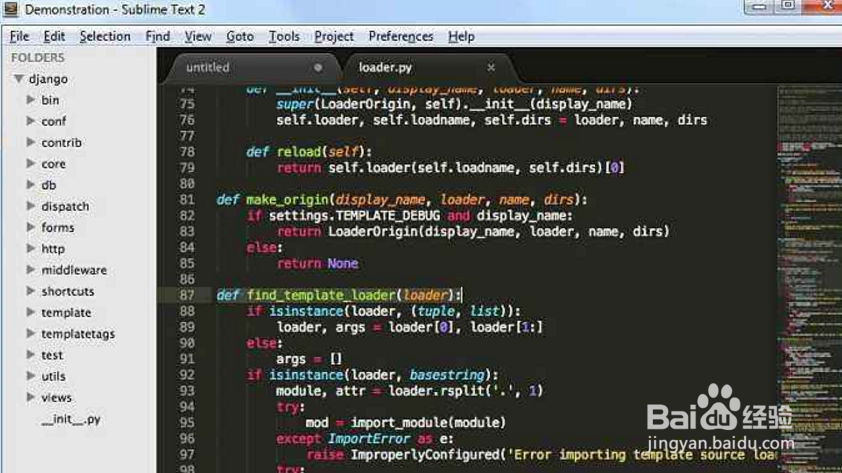Expand the contrib folder arrow

pos(31,142)
